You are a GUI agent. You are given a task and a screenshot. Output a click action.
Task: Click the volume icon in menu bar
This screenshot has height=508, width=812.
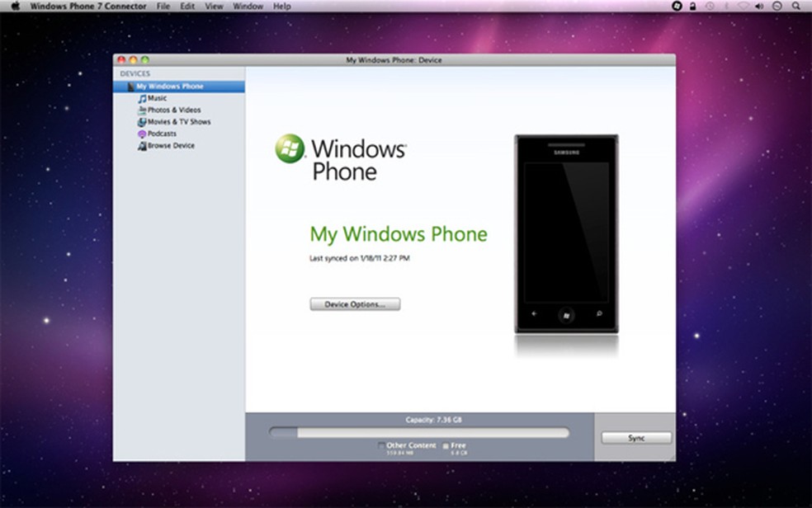pyautogui.click(x=758, y=6)
